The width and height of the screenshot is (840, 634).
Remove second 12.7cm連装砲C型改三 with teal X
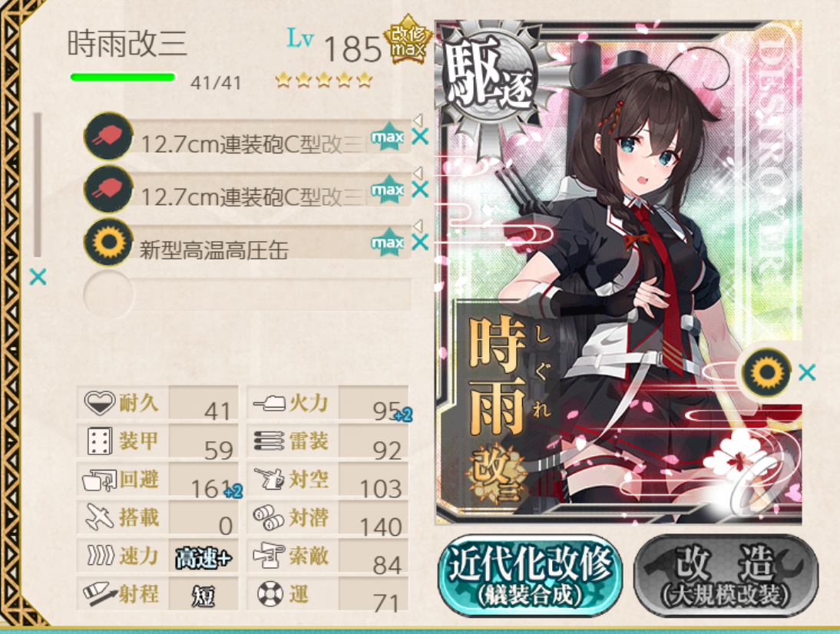[x=420, y=189]
